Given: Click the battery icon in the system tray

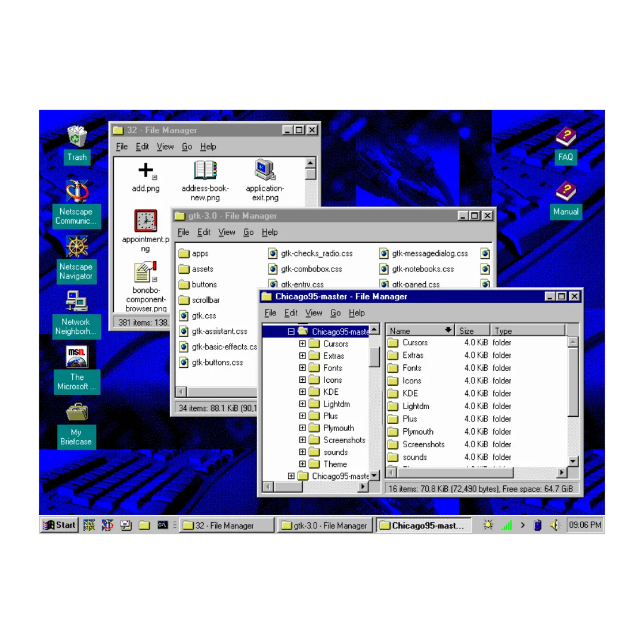Looking at the screenshot, I should pos(537,525).
